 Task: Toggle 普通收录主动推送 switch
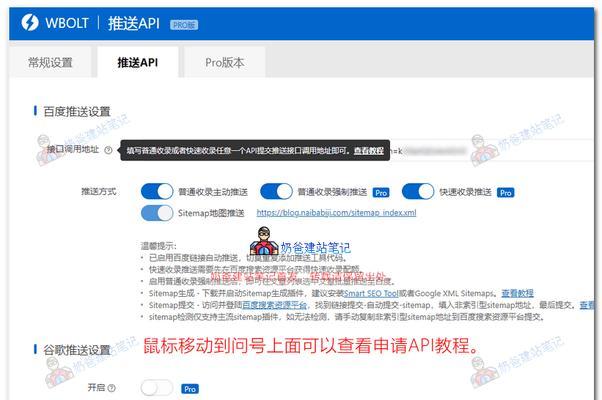point(157,192)
